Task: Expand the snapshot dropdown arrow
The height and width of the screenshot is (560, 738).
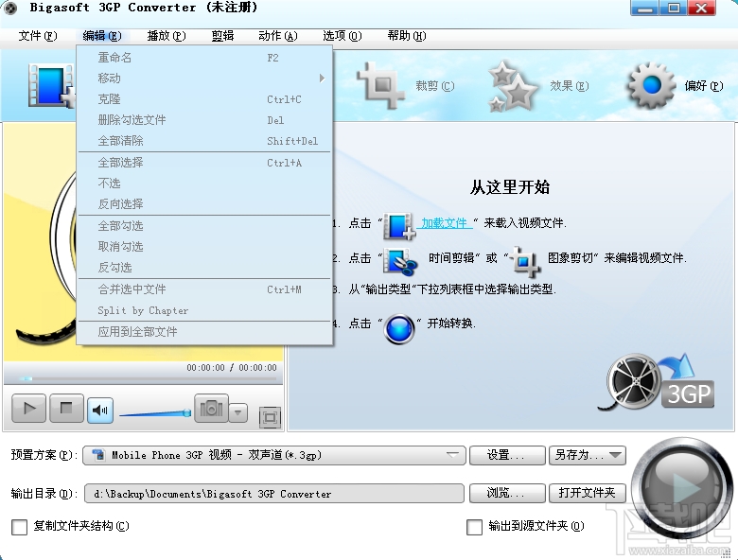Action: coord(238,412)
